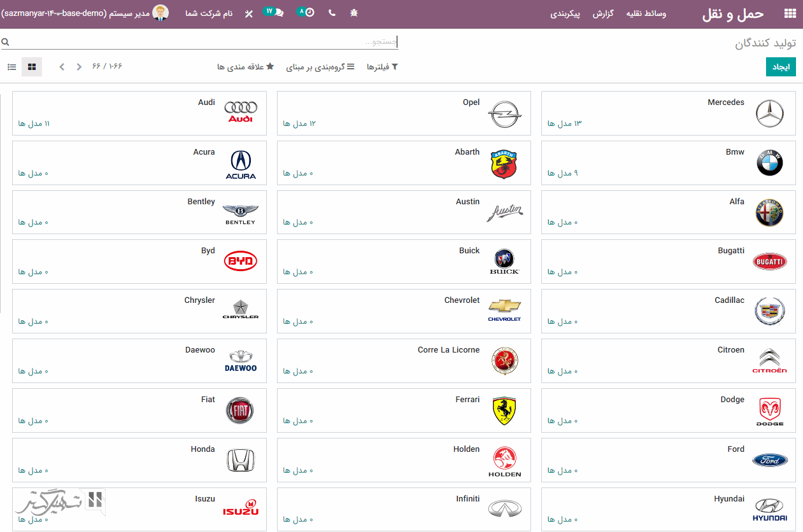803x532 pixels.
Task: Open the Daewoo manufacturer card
Action: click(x=139, y=361)
